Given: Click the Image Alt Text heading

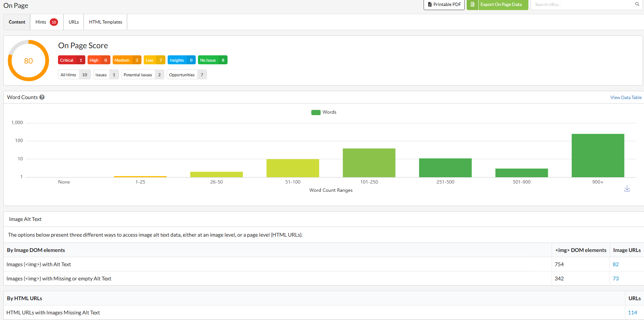Looking at the screenshot, I should pos(25,219).
